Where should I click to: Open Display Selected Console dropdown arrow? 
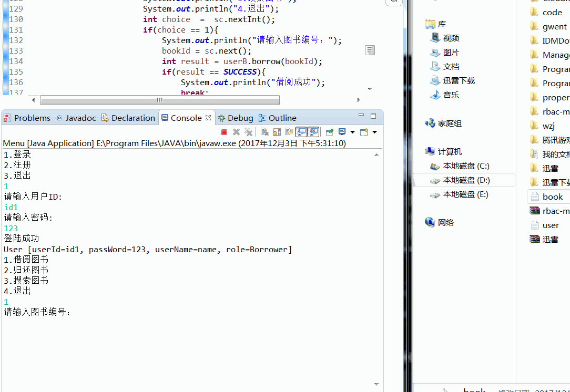pos(352,132)
